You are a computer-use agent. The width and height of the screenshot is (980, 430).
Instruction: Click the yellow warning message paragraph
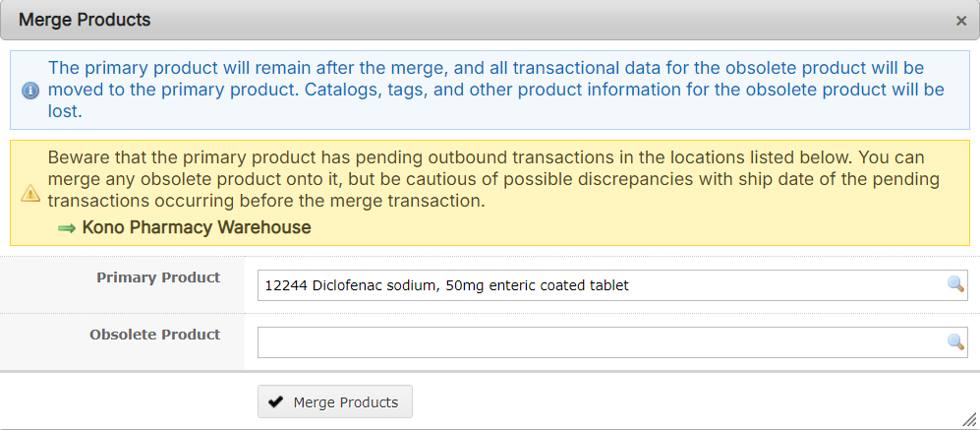click(491, 179)
